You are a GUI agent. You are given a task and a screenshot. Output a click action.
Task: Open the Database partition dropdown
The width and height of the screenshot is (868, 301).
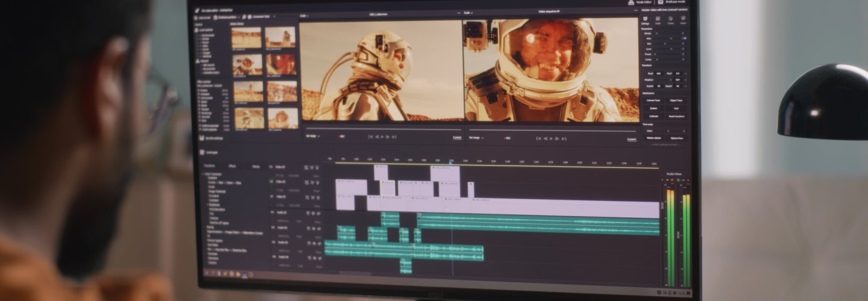[x=228, y=17]
